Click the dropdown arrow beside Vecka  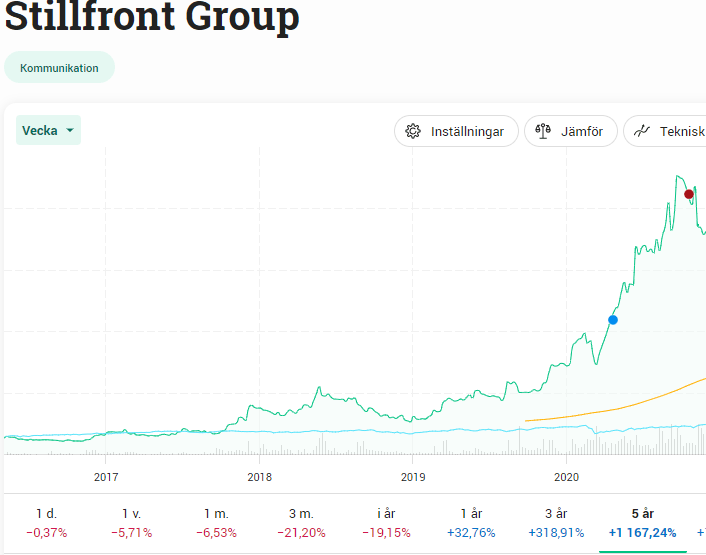tap(70, 131)
